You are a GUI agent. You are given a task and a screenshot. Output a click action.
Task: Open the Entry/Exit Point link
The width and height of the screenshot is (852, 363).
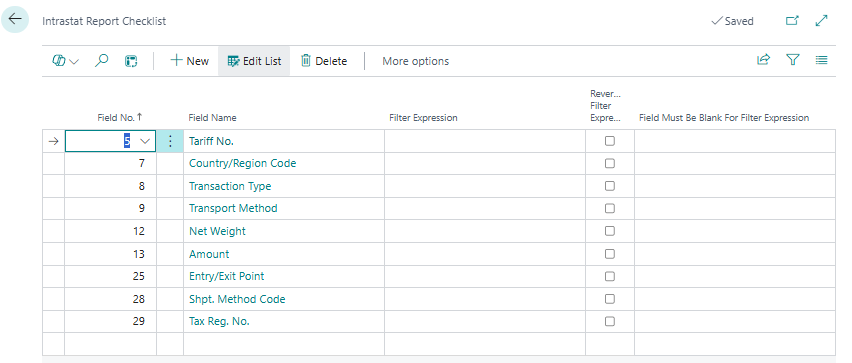(227, 277)
